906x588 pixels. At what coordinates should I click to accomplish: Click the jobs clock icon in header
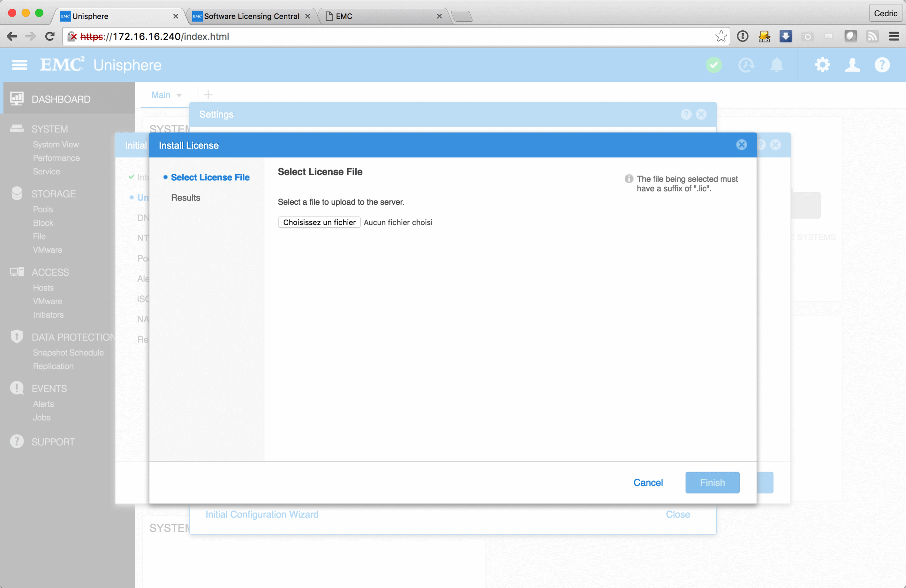pyautogui.click(x=746, y=65)
